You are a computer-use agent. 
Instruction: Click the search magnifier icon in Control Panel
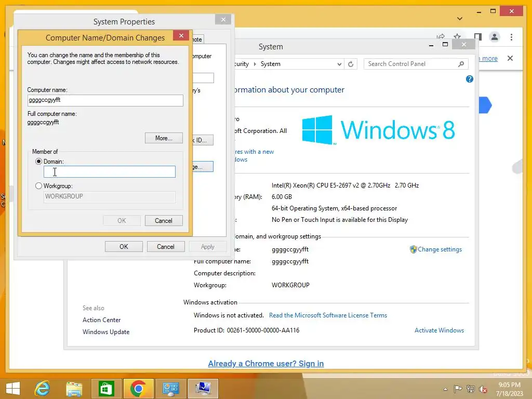(461, 64)
